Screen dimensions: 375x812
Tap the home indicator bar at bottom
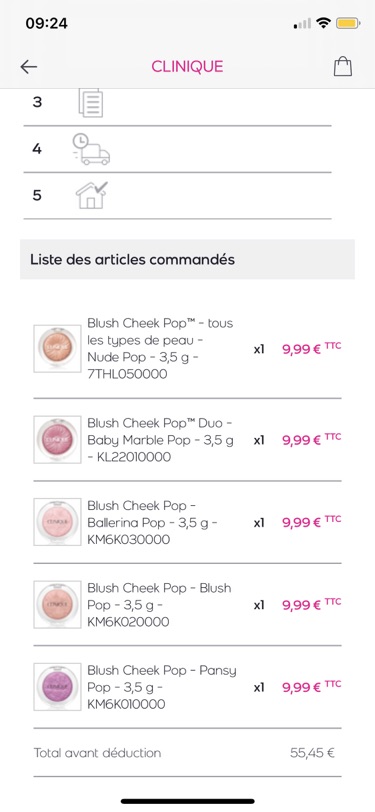188,801
